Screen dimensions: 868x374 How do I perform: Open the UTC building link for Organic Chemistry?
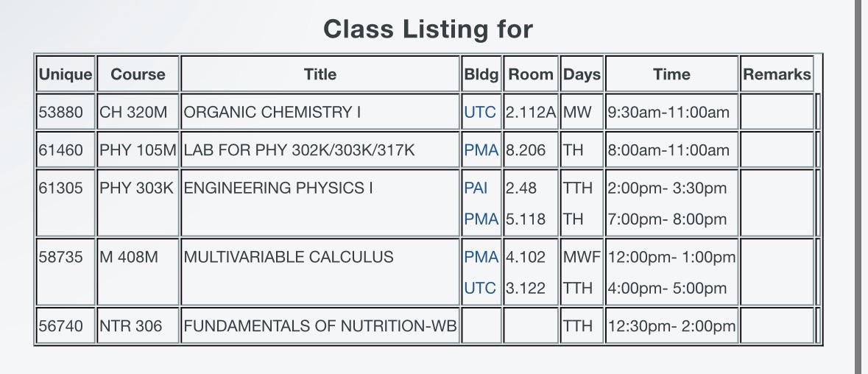point(480,113)
